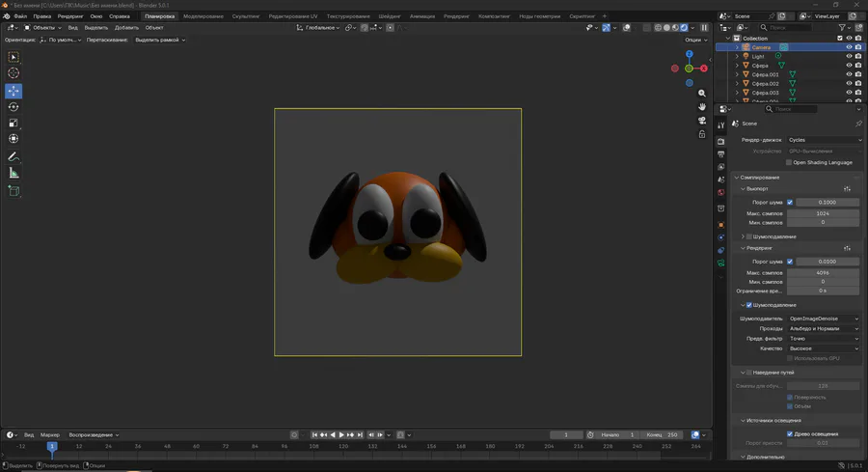Image resolution: width=868 pixels, height=472 pixels.
Task: Open Шумоподавитель OpenImageDenoise dropdown
Action: point(824,319)
